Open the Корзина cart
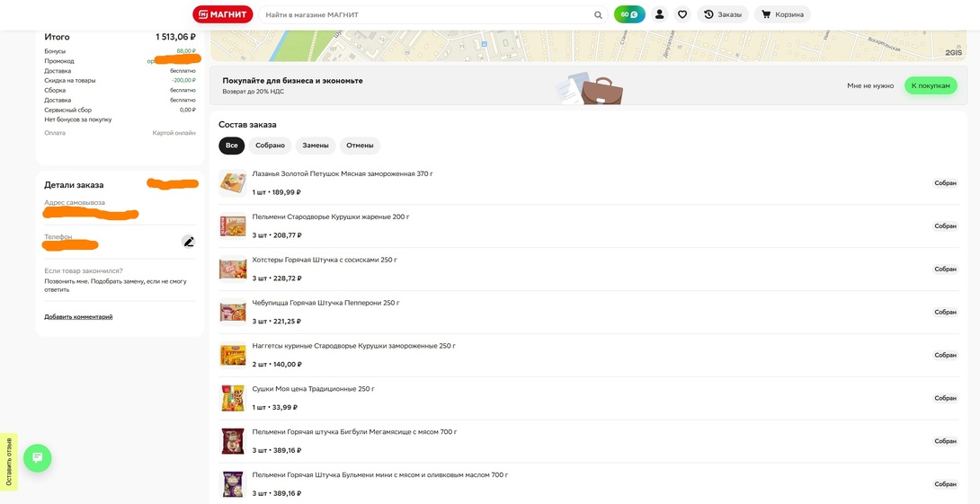The height and width of the screenshot is (504, 980). point(782,14)
